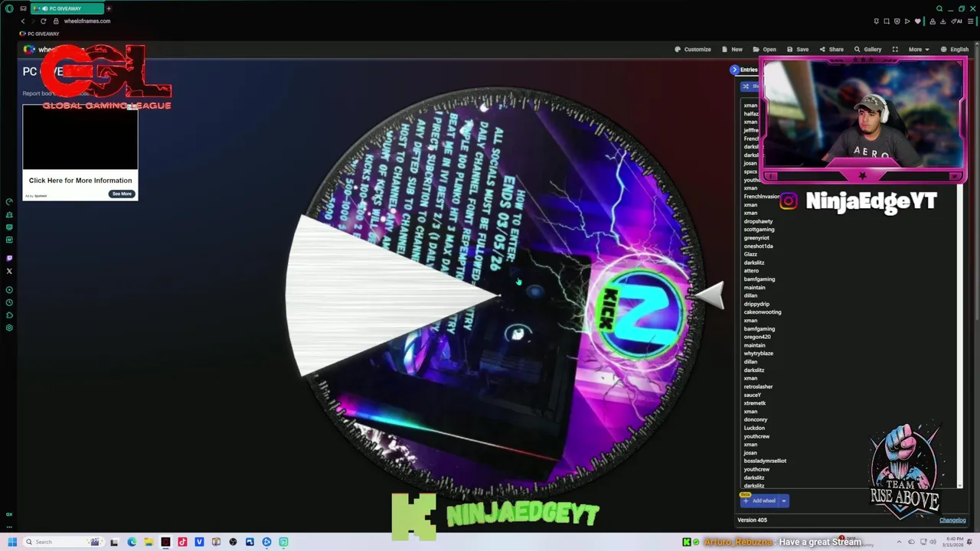Select entry 'donconry'
980x551 pixels.
coord(755,419)
